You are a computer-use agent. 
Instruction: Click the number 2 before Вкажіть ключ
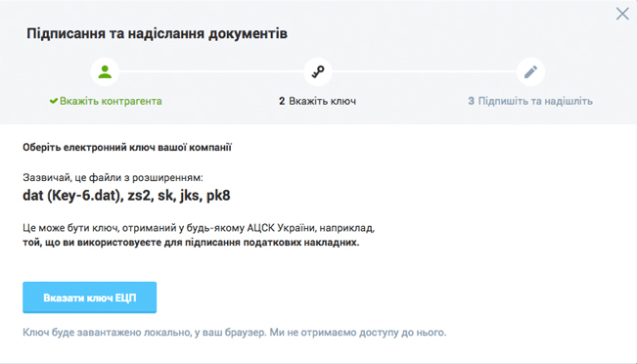click(282, 101)
